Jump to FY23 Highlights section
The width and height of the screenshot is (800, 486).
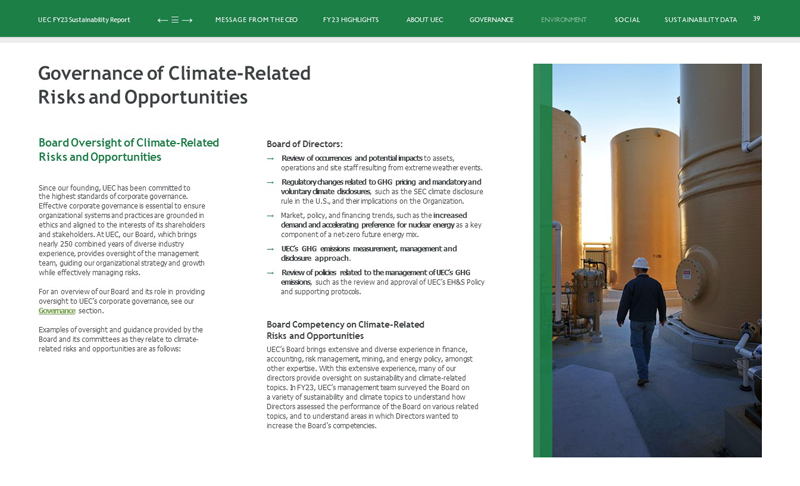pyautogui.click(x=350, y=20)
